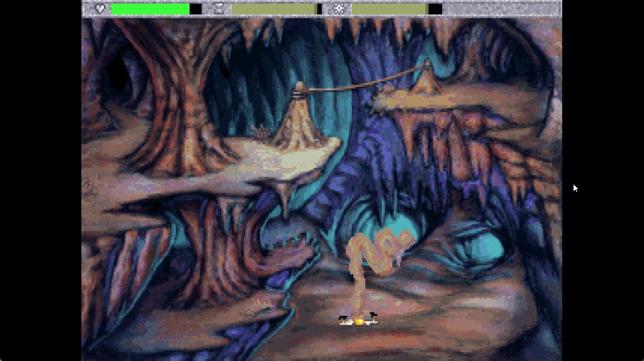Click the smoking campfire on the cave floor
This screenshot has width=644, height=361.
click(x=358, y=319)
